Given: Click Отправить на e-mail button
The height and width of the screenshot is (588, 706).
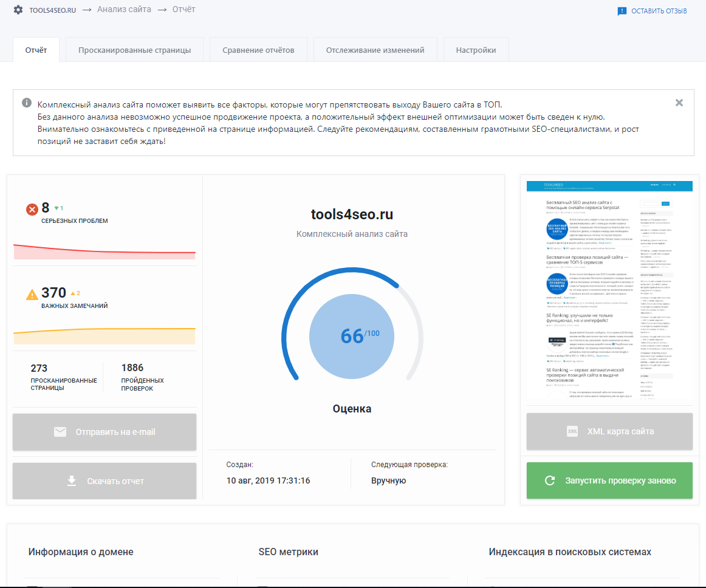Looking at the screenshot, I should 105,432.
